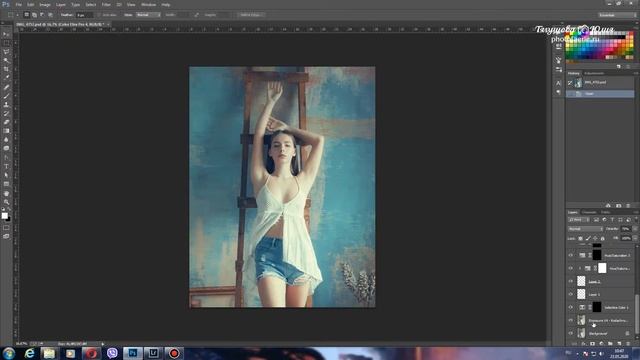
Task: Select the Lasso tool
Action: coord(6,52)
